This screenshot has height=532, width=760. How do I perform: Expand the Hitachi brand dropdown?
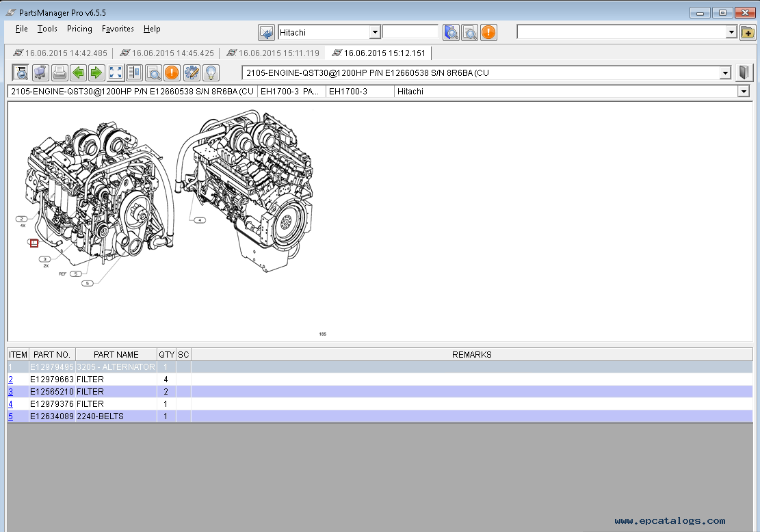374,32
